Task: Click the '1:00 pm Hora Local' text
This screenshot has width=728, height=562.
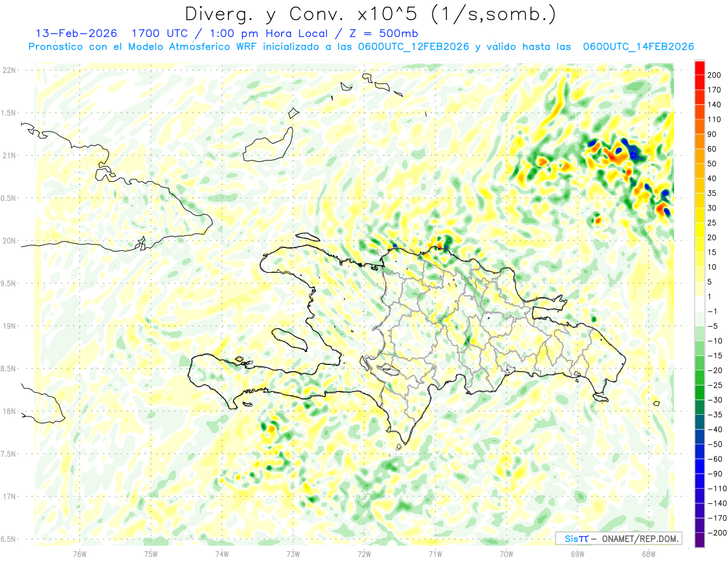Action: 266,33
